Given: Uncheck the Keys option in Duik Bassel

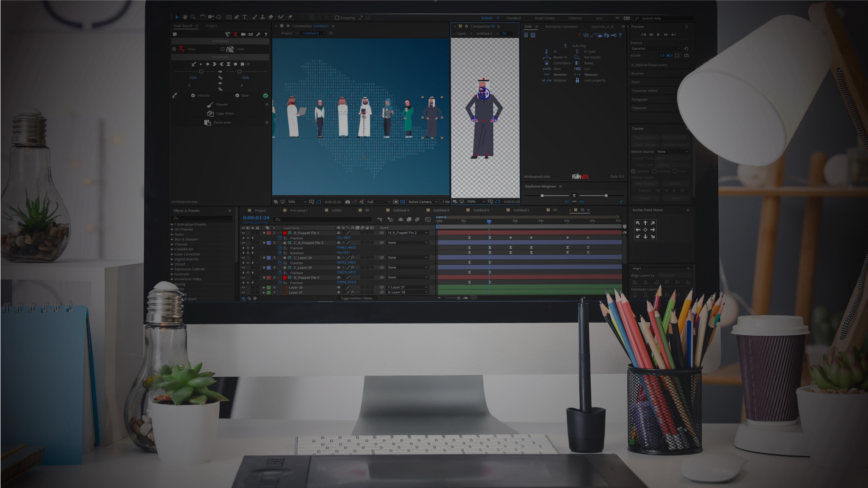Looking at the screenshot, I should [174, 49].
